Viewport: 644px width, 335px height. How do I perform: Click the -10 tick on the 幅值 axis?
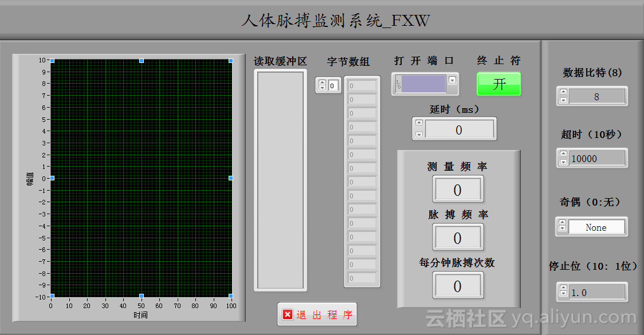(40, 297)
